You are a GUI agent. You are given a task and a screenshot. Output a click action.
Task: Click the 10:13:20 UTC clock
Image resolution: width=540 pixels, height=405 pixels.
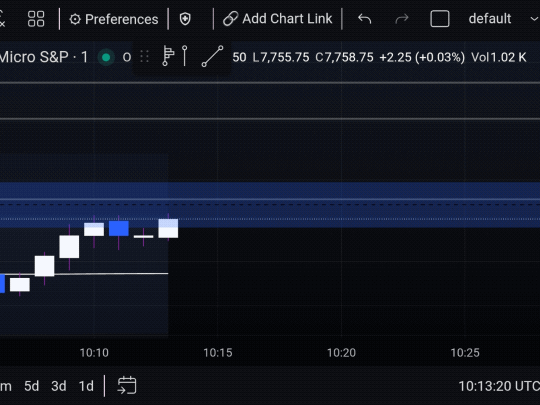click(499, 386)
